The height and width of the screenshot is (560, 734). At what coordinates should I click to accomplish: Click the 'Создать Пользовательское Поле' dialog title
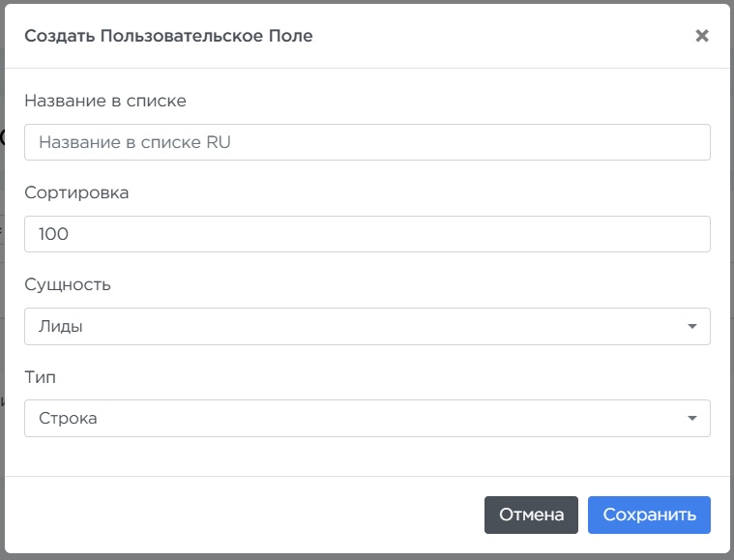coord(168,36)
